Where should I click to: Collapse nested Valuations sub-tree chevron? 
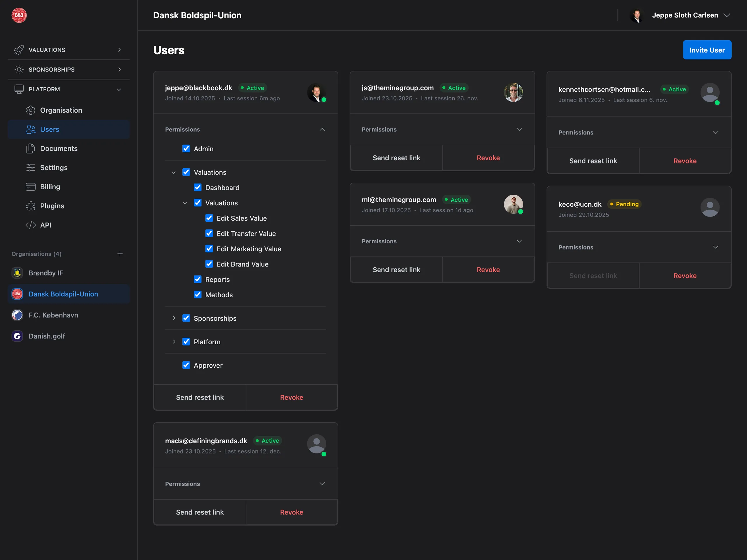pyautogui.click(x=185, y=203)
